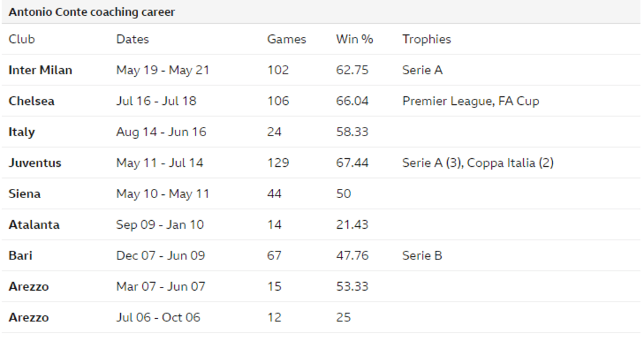
Task: Click 'Serie A (3), Coppa Italia (2)' cell
Action: pos(478,163)
